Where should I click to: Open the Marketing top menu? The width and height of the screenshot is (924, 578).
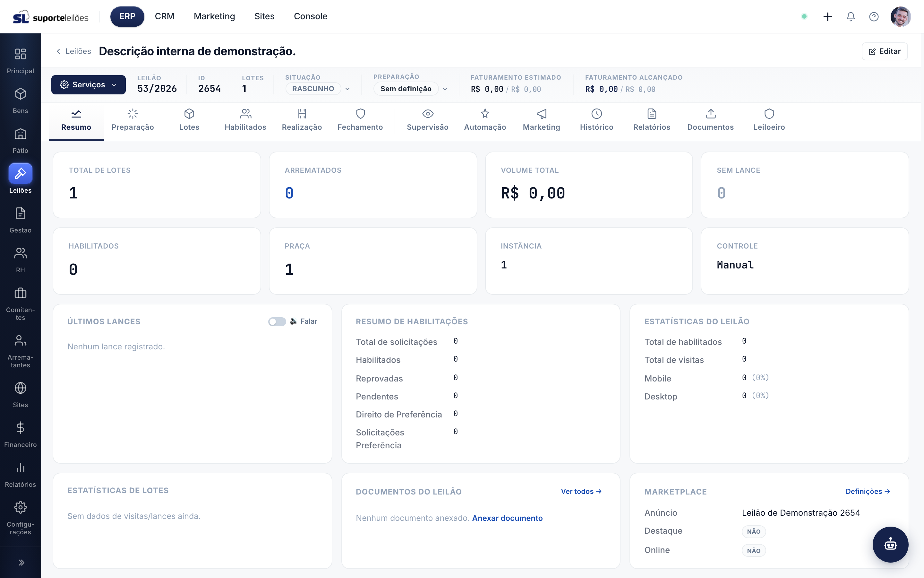pos(214,16)
